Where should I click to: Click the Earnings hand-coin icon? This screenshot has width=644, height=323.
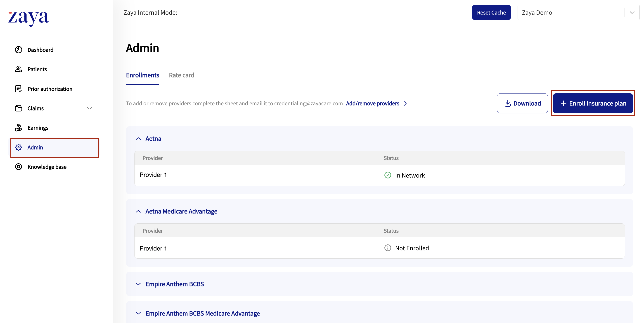click(x=19, y=128)
